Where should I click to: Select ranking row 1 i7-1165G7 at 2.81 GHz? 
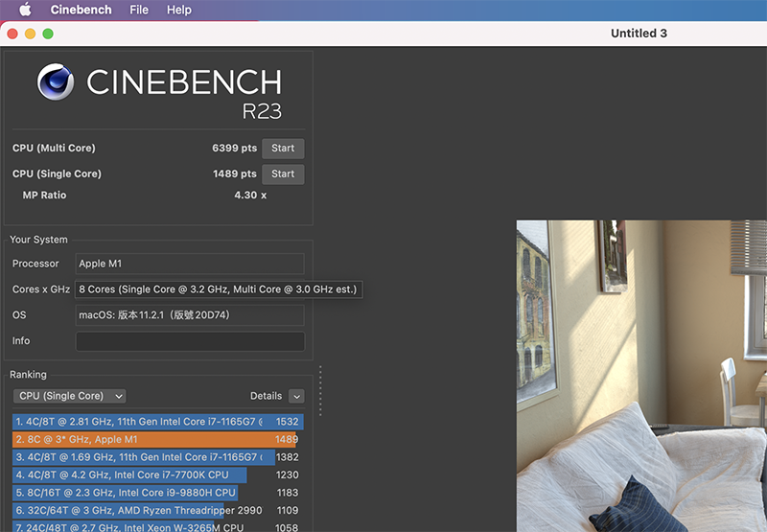point(158,422)
